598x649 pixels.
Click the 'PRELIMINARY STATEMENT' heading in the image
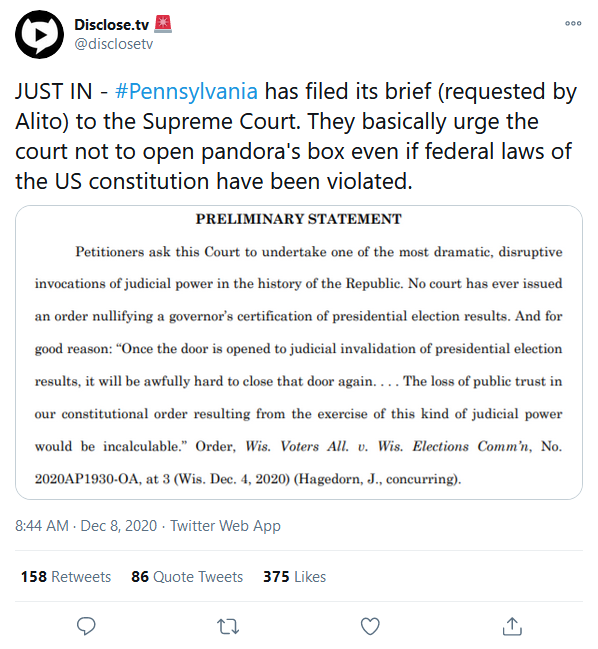click(299, 219)
